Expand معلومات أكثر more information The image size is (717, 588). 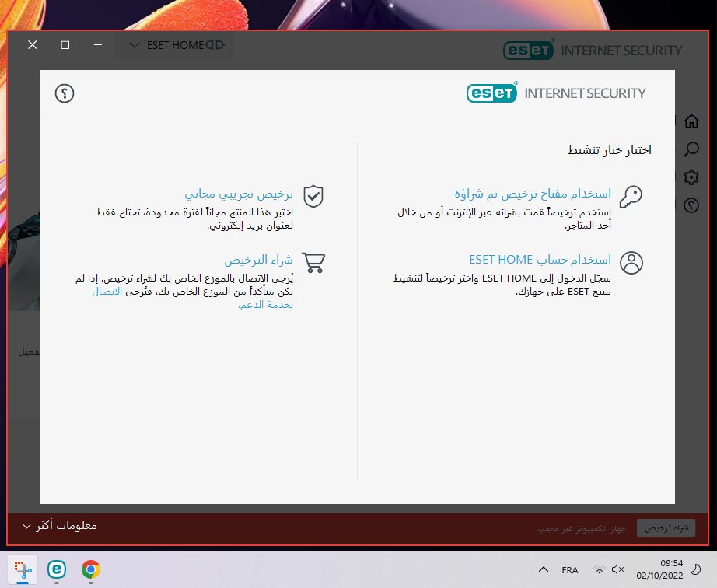60,526
